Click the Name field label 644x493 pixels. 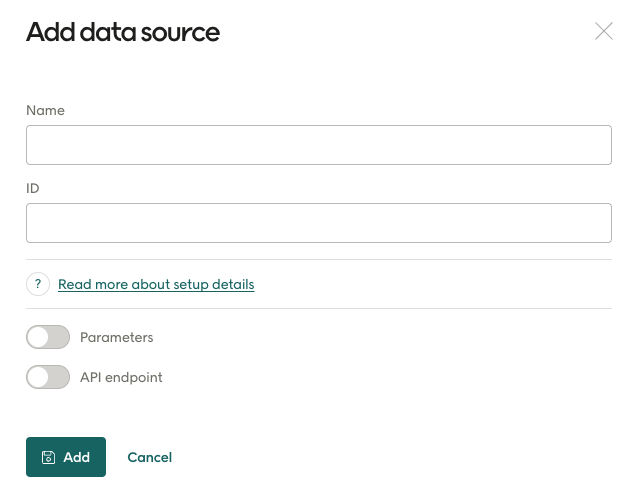[x=45, y=110]
